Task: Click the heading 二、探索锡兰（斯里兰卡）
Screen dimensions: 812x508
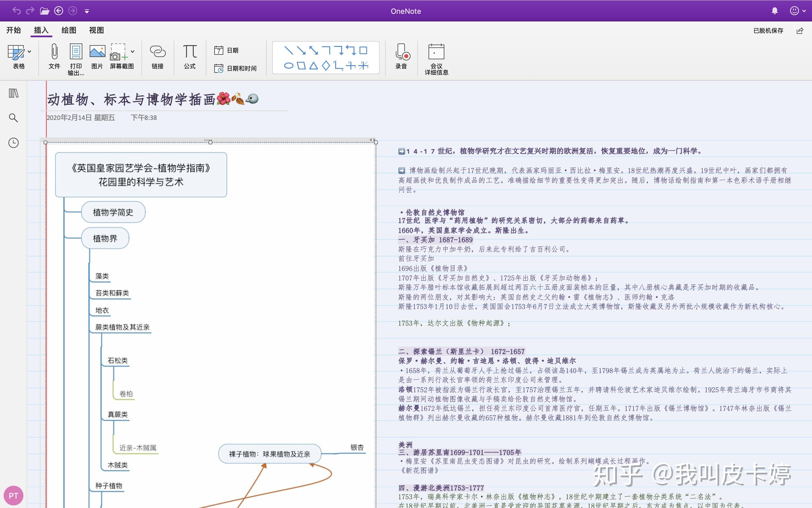Action: click(461, 351)
